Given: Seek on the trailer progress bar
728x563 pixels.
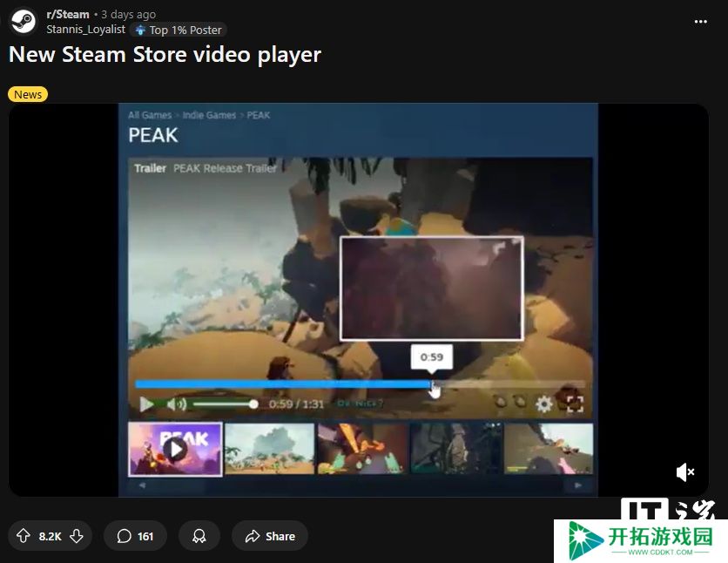Looking at the screenshot, I should 360,384.
